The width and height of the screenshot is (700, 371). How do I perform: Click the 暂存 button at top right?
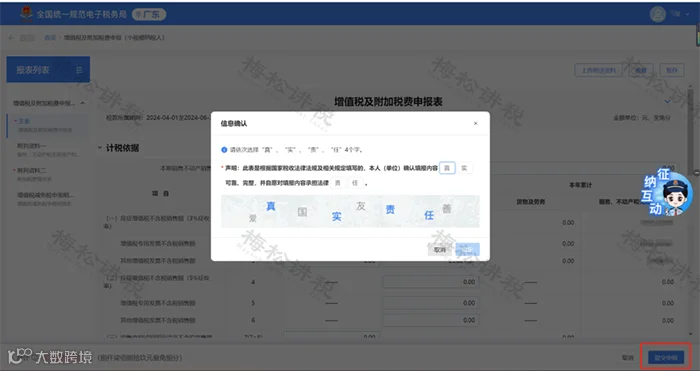tap(671, 70)
